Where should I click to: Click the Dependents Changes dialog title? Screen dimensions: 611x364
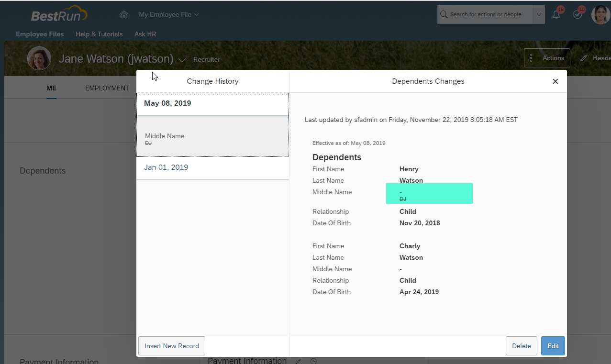[x=428, y=81]
